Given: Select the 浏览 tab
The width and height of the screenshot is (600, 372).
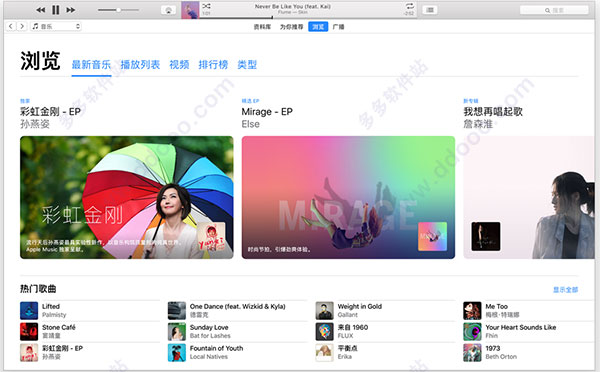Looking at the screenshot, I should [318, 27].
